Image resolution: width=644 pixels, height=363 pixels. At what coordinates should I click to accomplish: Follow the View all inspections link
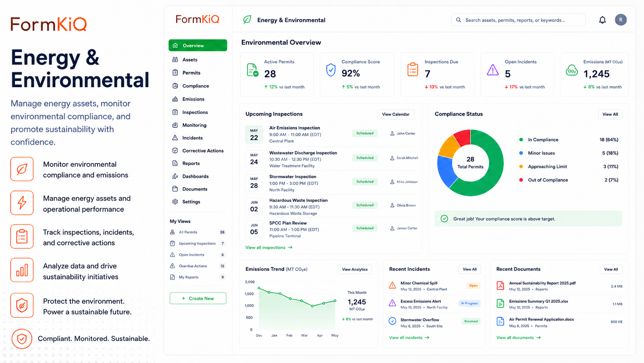pyautogui.click(x=269, y=247)
